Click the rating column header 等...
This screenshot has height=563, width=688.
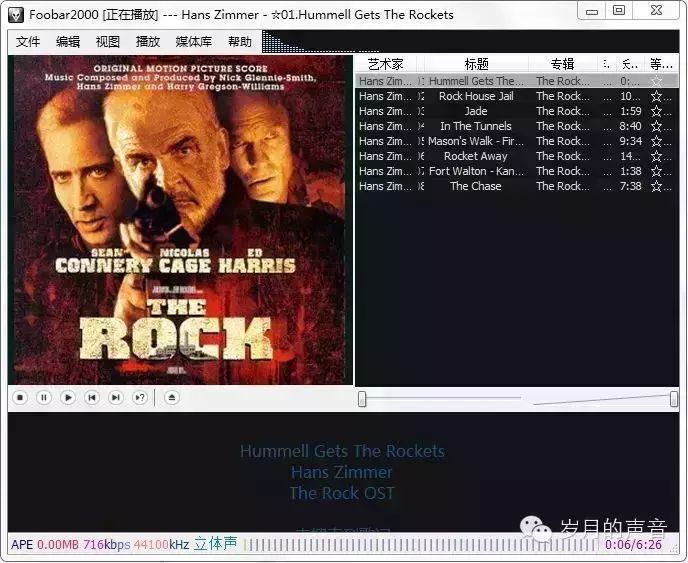[x=661, y=64]
